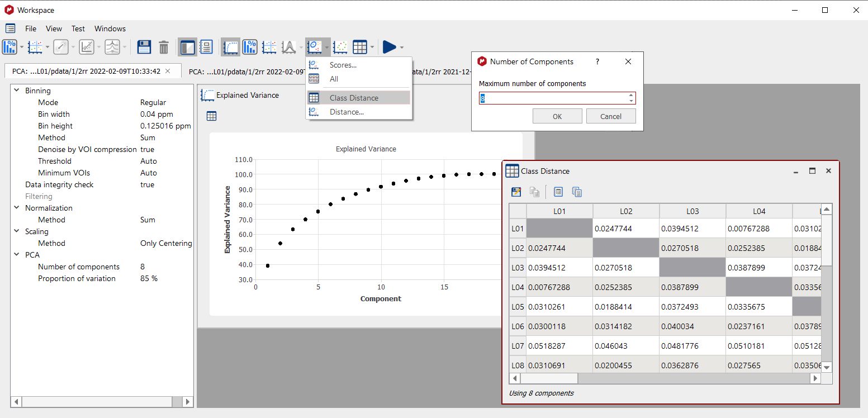Maximize the Class Distance window
The height and width of the screenshot is (418, 868).
coord(812,171)
